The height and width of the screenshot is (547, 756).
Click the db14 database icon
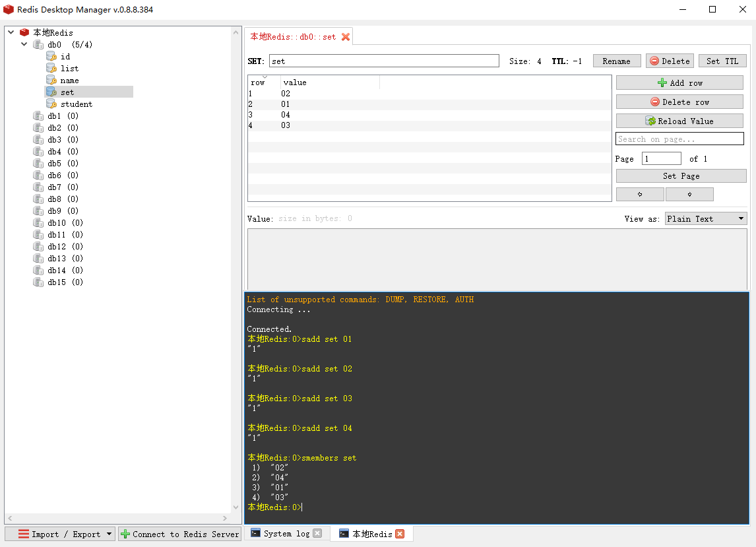[38, 270]
